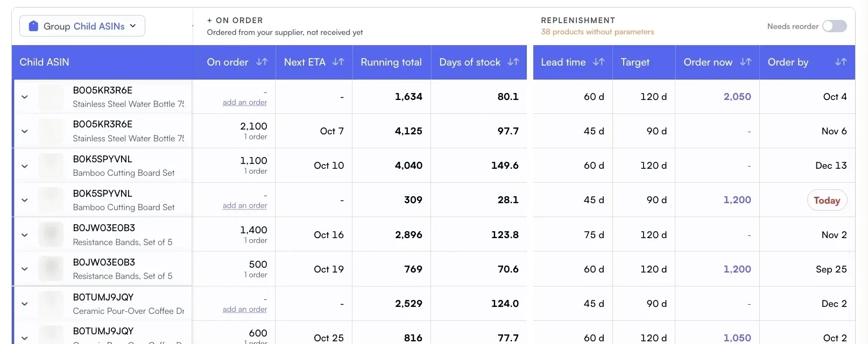Click 'add an order' in the 1,634 running total row
The height and width of the screenshot is (344, 868).
pyautogui.click(x=245, y=102)
